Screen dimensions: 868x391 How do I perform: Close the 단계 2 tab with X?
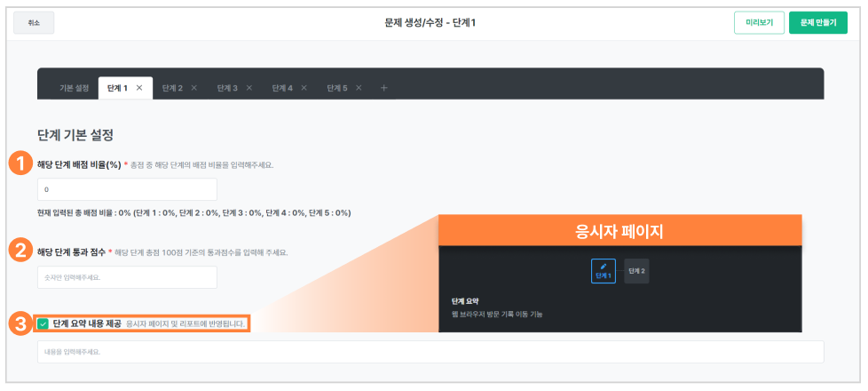click(x=193, y=88)
